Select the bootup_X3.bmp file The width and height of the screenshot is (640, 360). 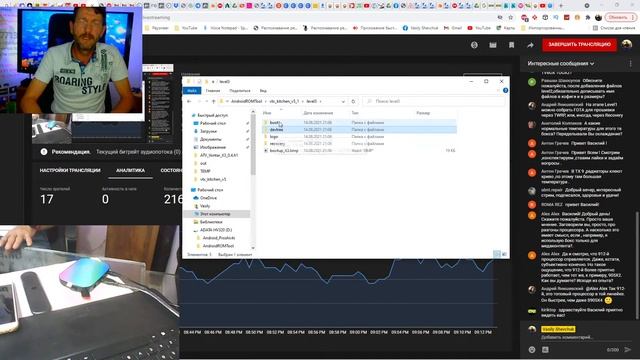point(359,151)
